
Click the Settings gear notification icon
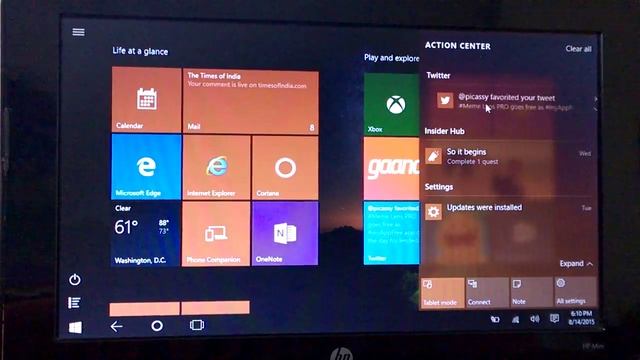point(433,212)
